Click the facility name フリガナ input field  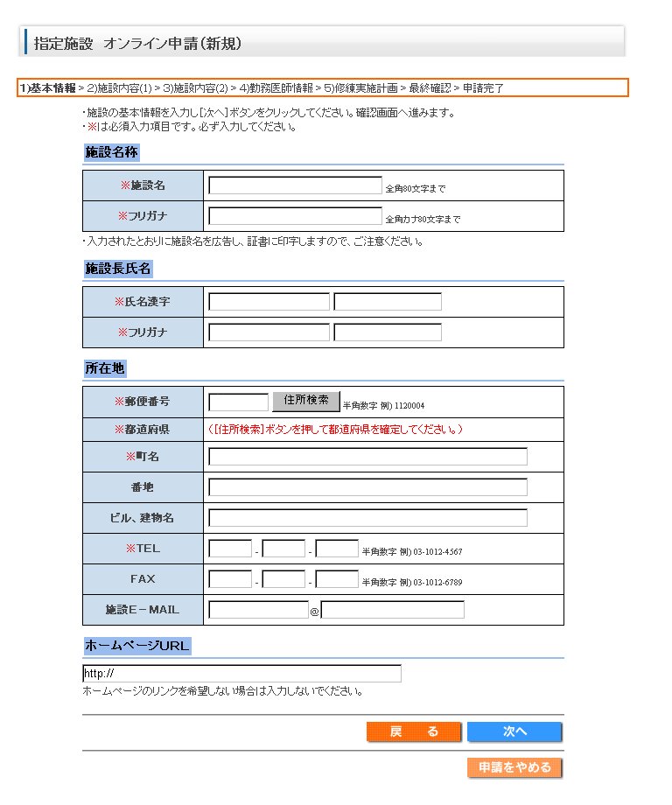(295, 216)
